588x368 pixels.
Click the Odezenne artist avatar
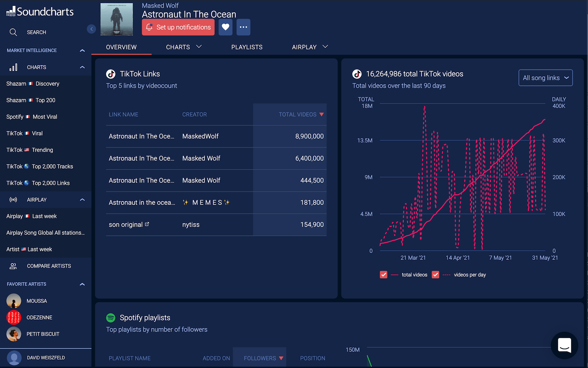point(14,317)
